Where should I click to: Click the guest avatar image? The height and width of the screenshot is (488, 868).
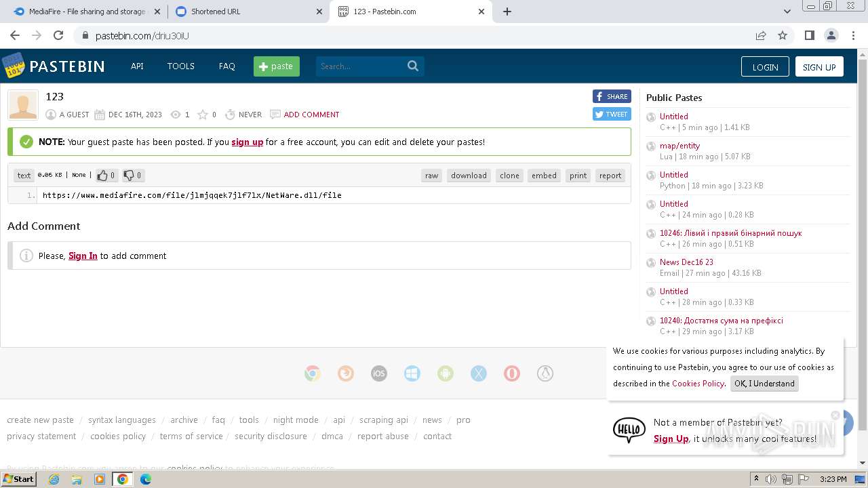coord(23,105)
